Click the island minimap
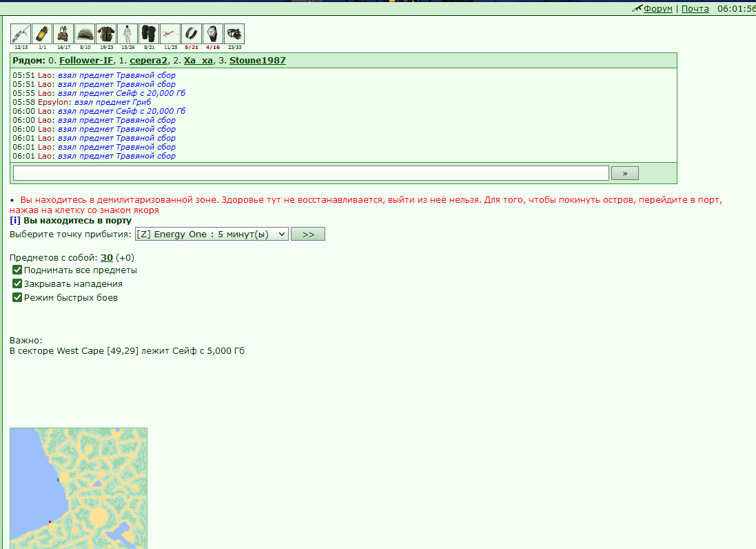The width and height of the screenshot is (756, 549). point(79,488)
